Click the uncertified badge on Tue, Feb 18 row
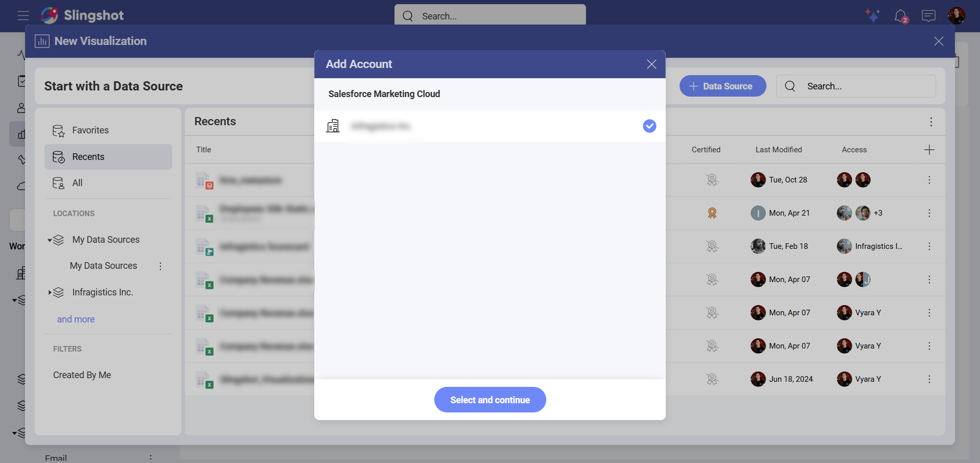Viewport: 980px width, 463px height. tap(712, 246)
